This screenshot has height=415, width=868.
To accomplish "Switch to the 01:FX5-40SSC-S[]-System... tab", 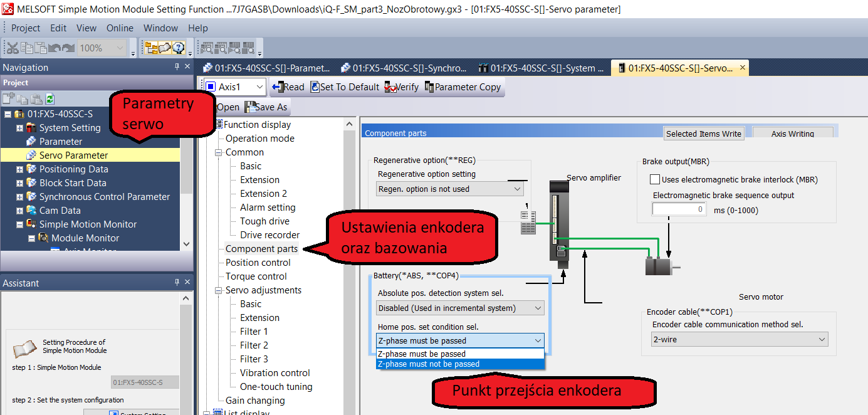I will pos(541,68).
